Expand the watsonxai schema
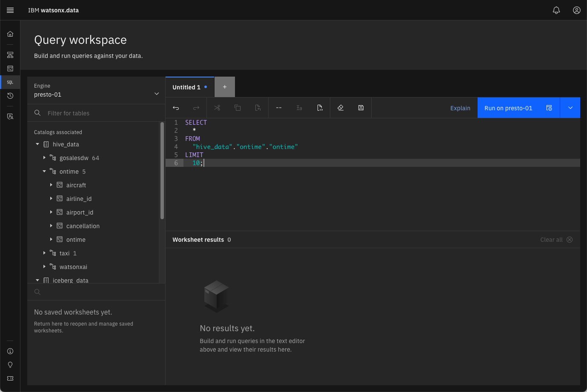This screenshot has width=587, height=392. [x=44, y=267]
